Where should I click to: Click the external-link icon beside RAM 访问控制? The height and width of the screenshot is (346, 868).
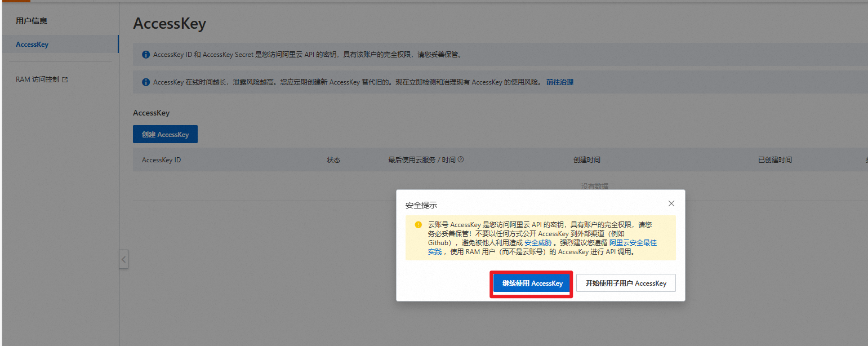(65, 80)
